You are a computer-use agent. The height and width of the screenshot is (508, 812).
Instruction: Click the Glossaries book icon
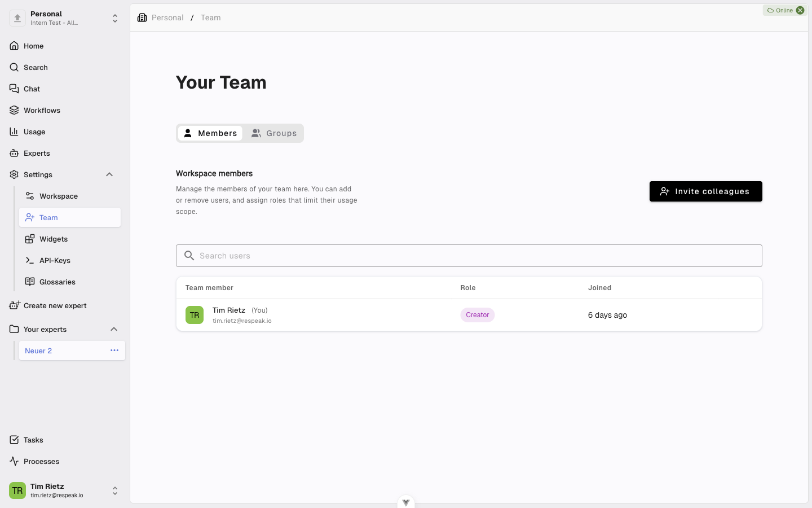pyautogui.click(x=30, y=282)
